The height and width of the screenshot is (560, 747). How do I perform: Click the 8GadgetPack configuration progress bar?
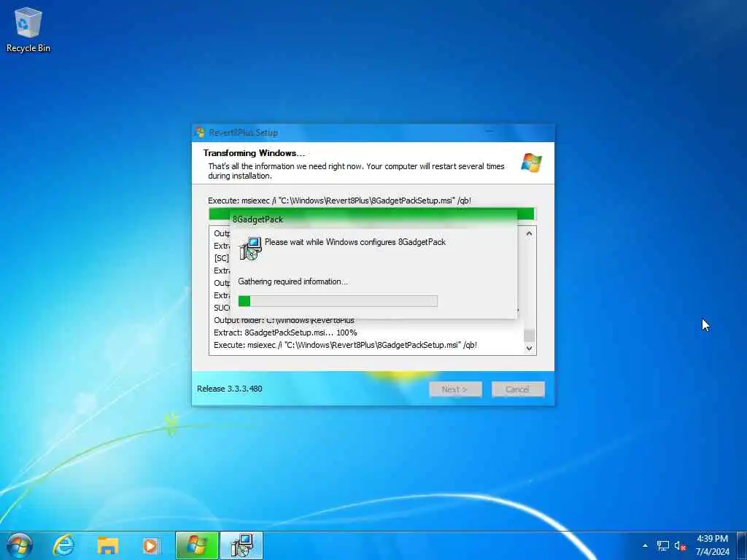tap(338, 301)
